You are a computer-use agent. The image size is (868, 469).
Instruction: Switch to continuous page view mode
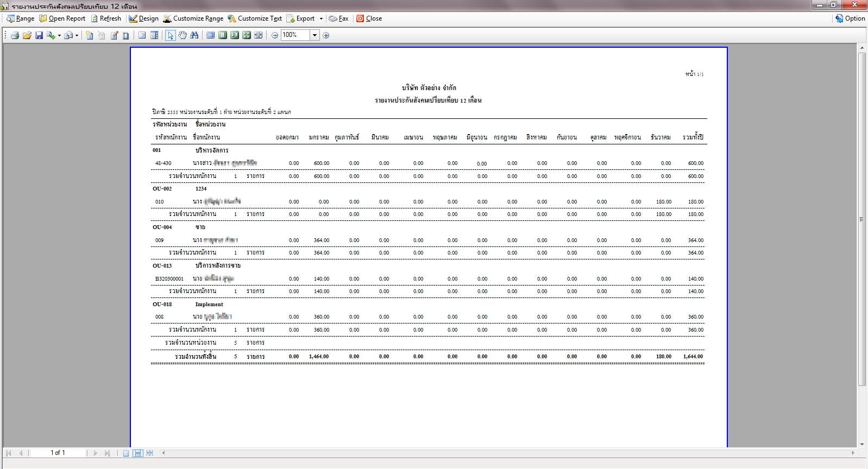[138, 453]
